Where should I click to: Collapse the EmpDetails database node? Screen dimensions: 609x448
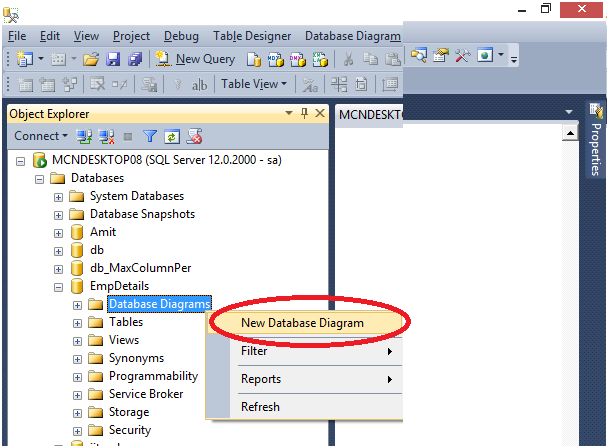[x=58, y=287]
